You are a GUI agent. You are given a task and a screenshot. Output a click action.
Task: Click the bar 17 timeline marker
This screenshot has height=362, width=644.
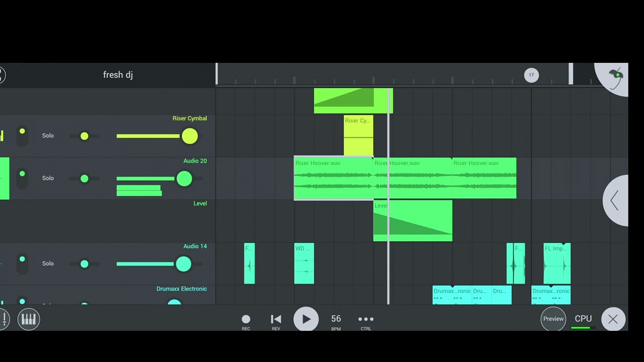(x=531, y=75)
